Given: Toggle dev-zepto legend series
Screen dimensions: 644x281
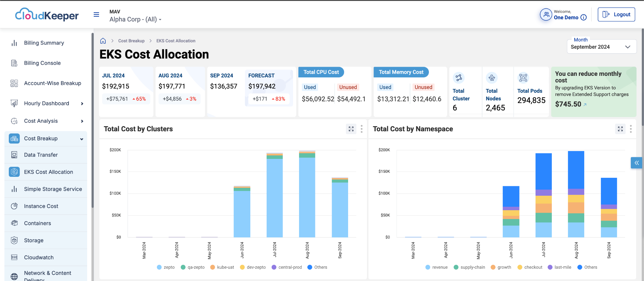Looking at the screenshot, I should 253,267.
